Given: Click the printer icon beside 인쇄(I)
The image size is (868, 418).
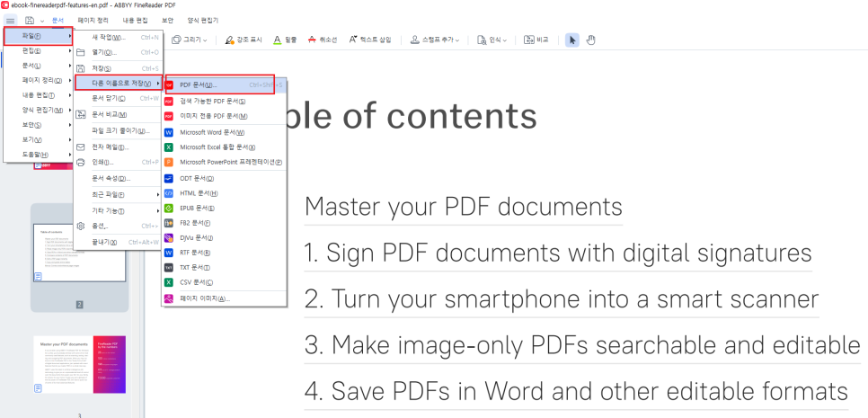Looking at the screenshot, I should pyautogui.click(x=81, y=163).
